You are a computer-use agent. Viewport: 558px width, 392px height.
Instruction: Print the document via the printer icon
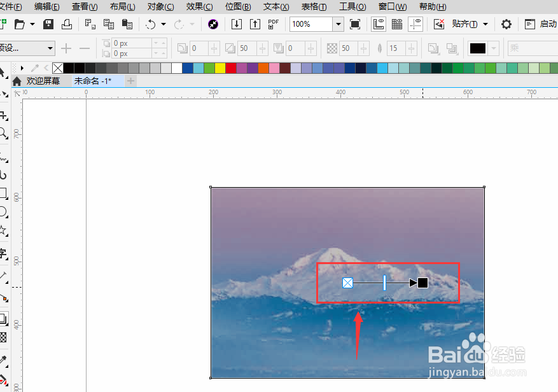click(67, 24)
